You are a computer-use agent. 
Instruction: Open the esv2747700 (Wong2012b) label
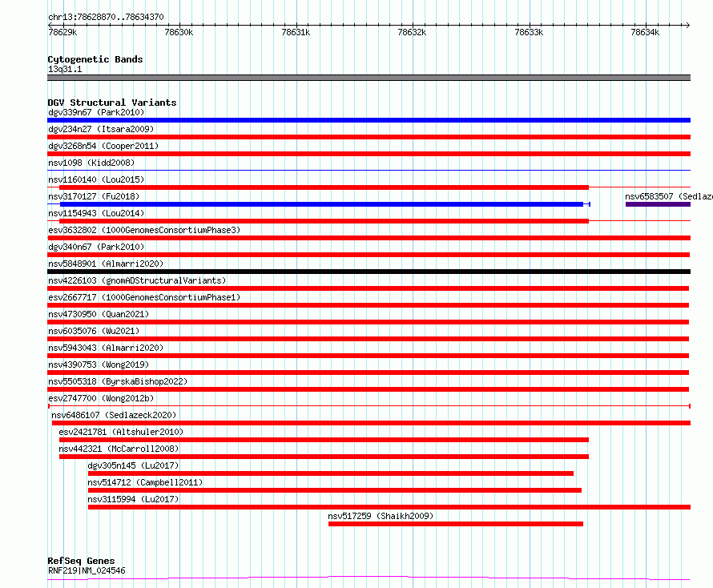click(101, 398)
